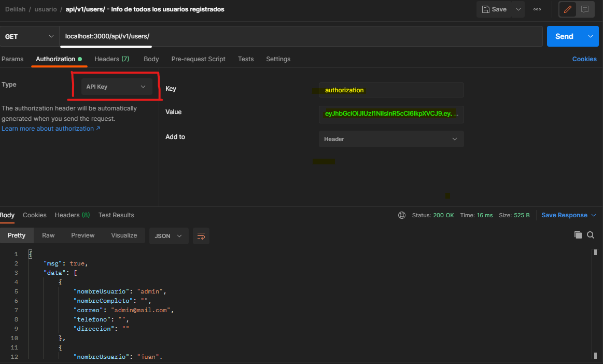Open the Add to Header dropdown

click(x=391, y=139)
